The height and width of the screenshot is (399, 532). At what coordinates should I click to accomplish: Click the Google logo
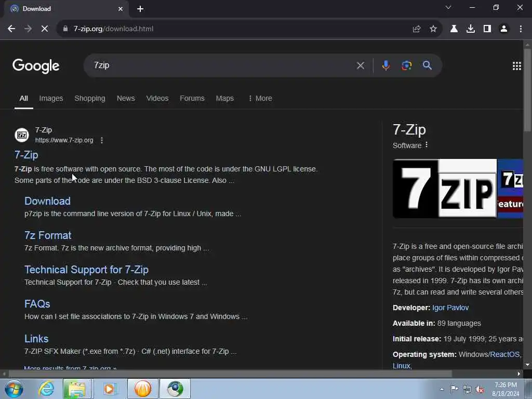click(x=36, y=66)
